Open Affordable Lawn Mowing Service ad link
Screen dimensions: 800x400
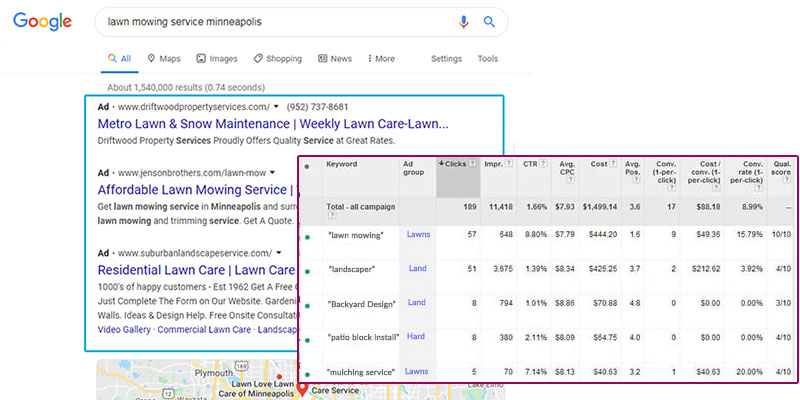coord(197,190)
